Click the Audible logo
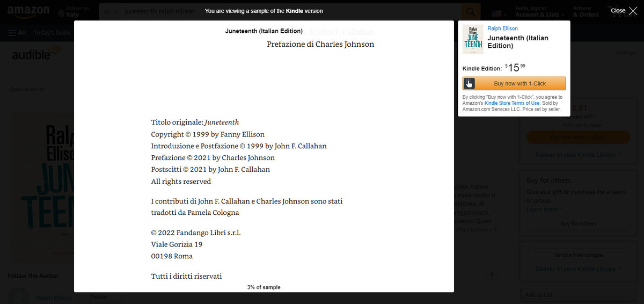The image size is (644, 304). tap(36, 53)
